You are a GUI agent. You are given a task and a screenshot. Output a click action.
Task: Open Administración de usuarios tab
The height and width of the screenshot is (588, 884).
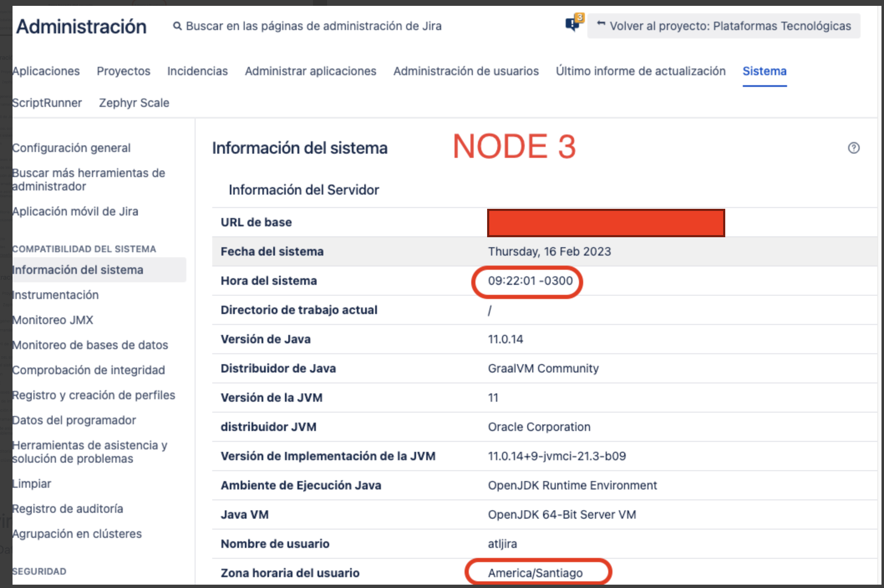[466, 71]
